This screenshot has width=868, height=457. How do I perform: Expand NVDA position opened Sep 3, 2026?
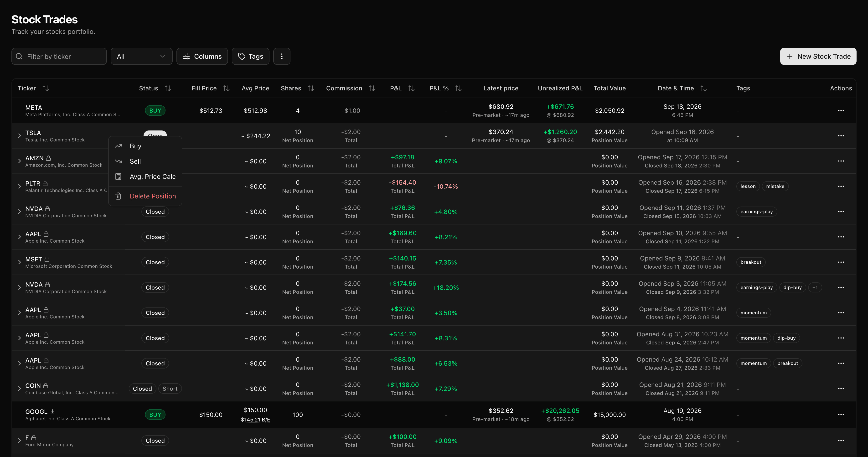tap(20, 287)
